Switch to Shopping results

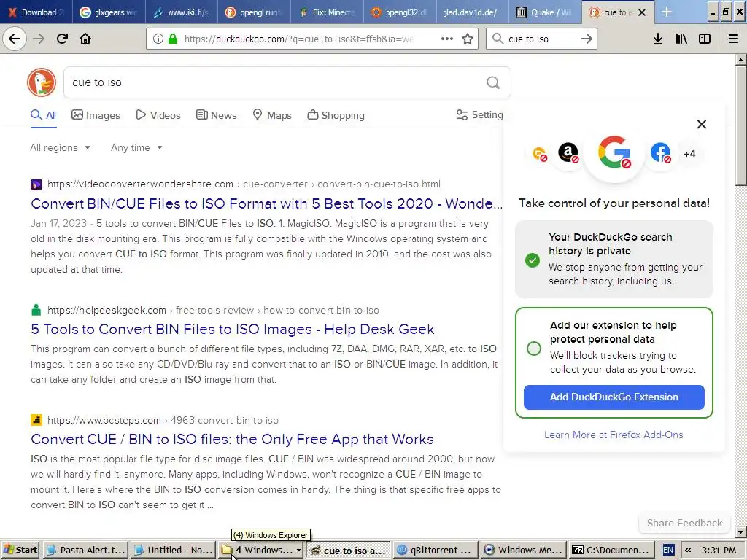click(336, 115)
